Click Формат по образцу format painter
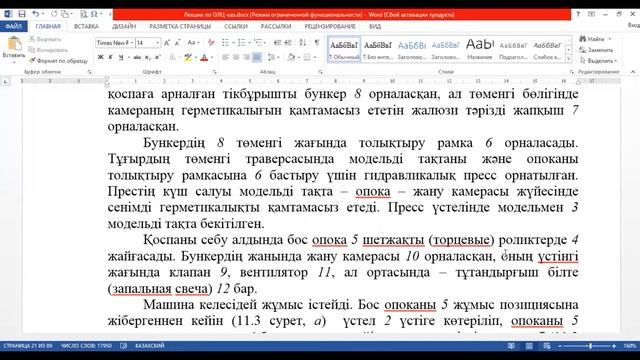Screen dimensions: 640x360 coord(58,61)
